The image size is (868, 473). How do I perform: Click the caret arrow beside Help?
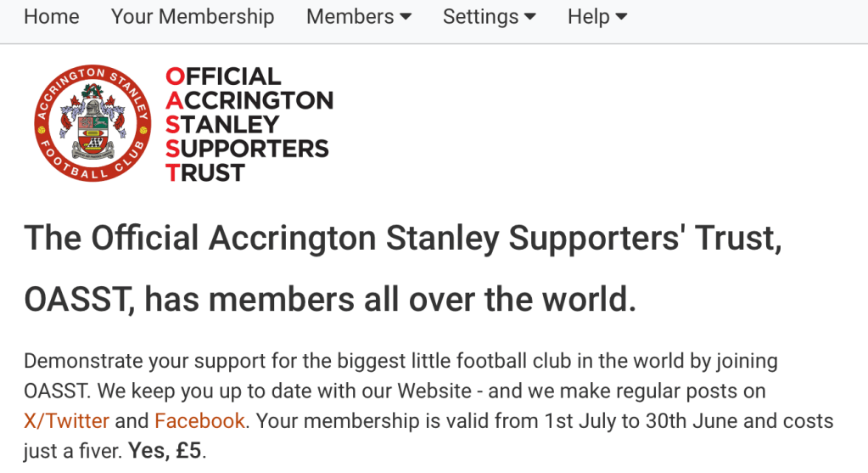[x=621, y=18]
